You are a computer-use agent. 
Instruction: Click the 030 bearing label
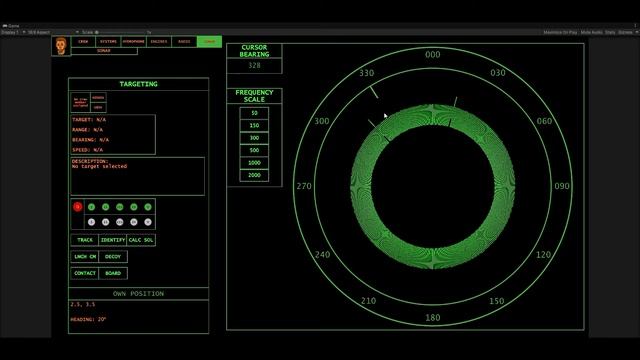coord(498,73)
